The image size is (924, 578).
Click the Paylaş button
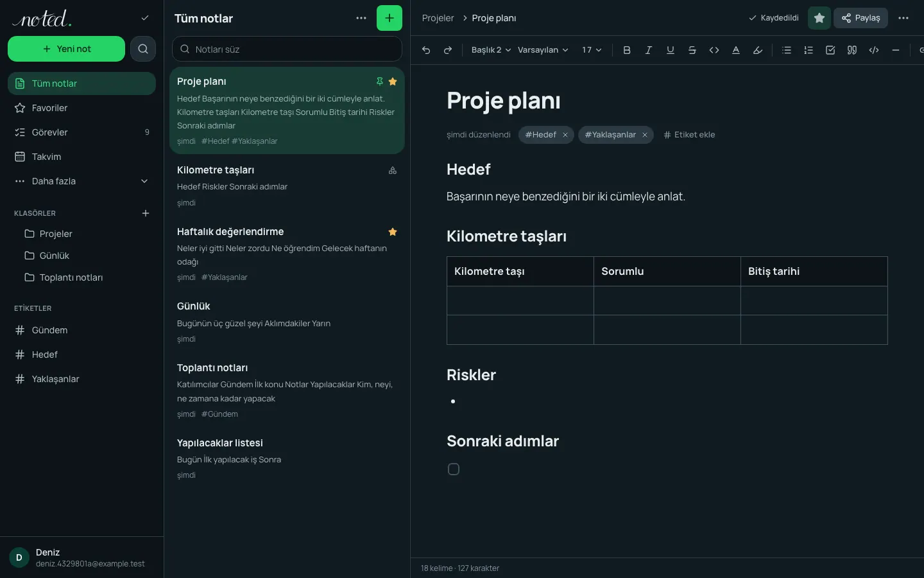[x=860, y=18]
